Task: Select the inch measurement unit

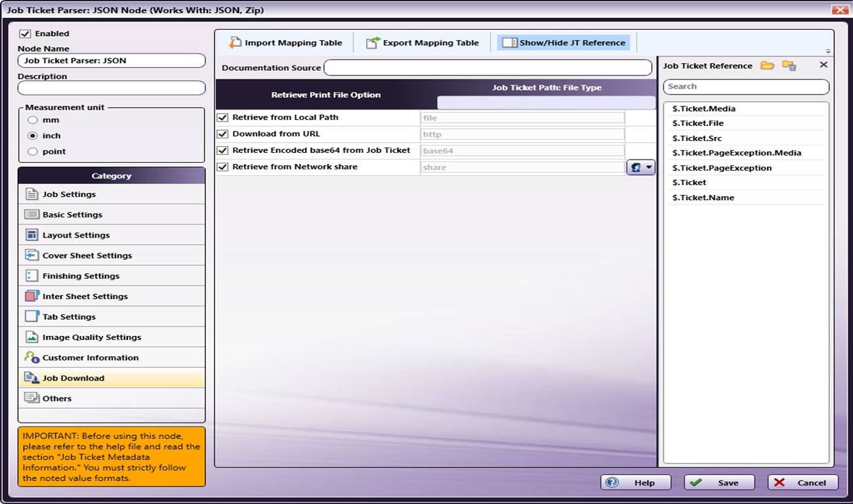Action: coord(33,136)
